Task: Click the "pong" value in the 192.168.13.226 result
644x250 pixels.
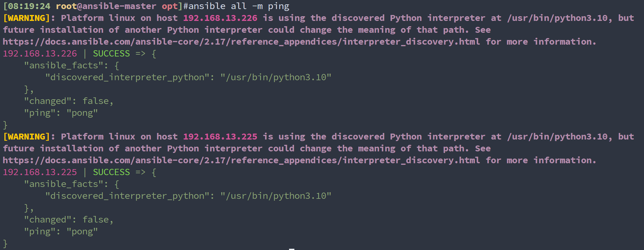Action: click(82, 113)
